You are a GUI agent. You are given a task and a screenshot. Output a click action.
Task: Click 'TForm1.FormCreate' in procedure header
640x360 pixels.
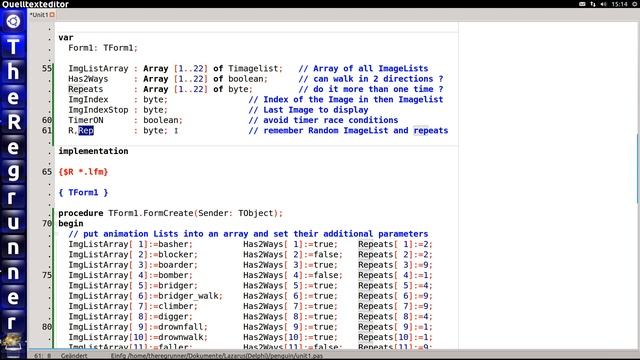click(x=151, y=213)
